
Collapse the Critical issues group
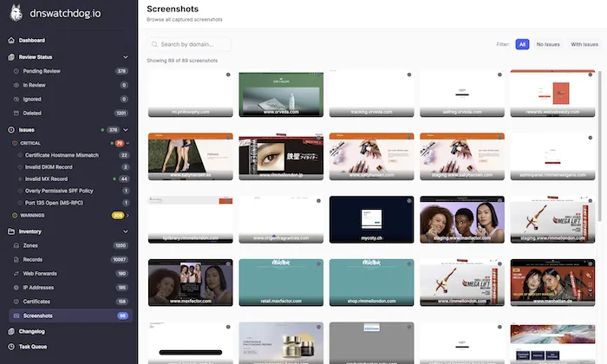(x=127, y=142)
